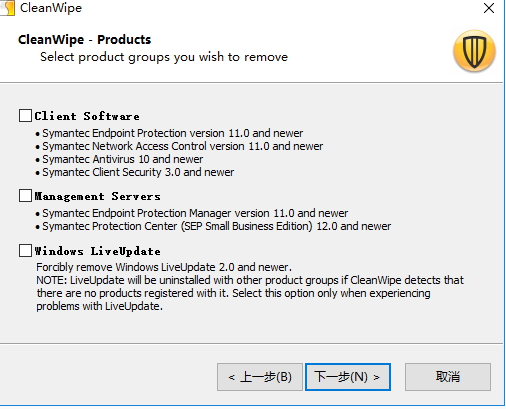
Task: Click 'Symantec Protection Center (SEP Small Business Edition)' line
Action: coord(216,226)
